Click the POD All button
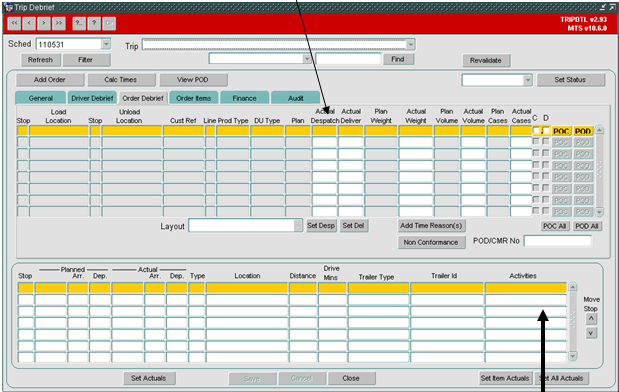 point(587,226)
